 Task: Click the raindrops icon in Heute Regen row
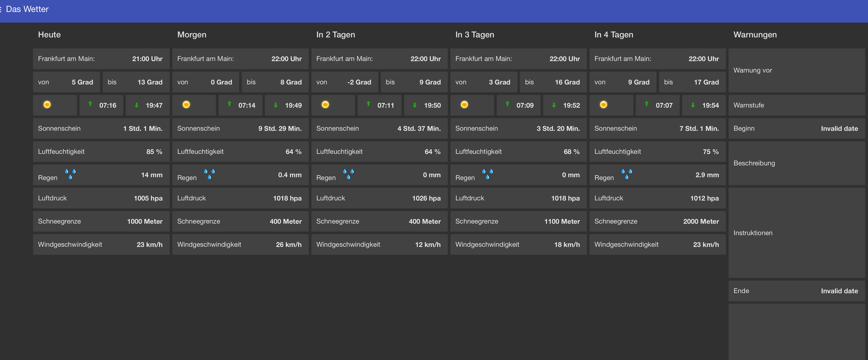pyautogui.click(x=70, y=174)
